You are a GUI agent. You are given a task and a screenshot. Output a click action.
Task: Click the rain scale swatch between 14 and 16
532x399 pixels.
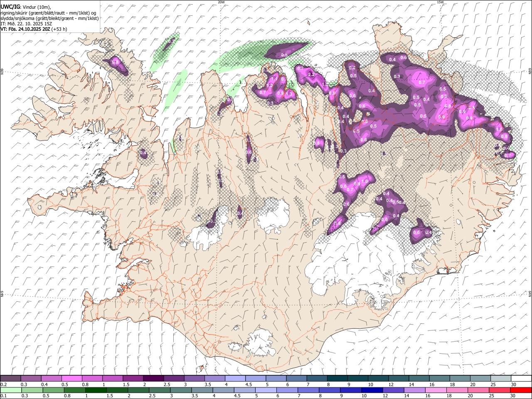coord(415,390)
